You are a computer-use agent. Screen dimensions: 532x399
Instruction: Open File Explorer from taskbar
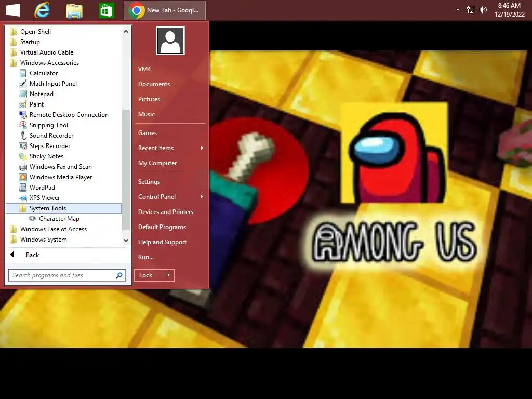74,10
